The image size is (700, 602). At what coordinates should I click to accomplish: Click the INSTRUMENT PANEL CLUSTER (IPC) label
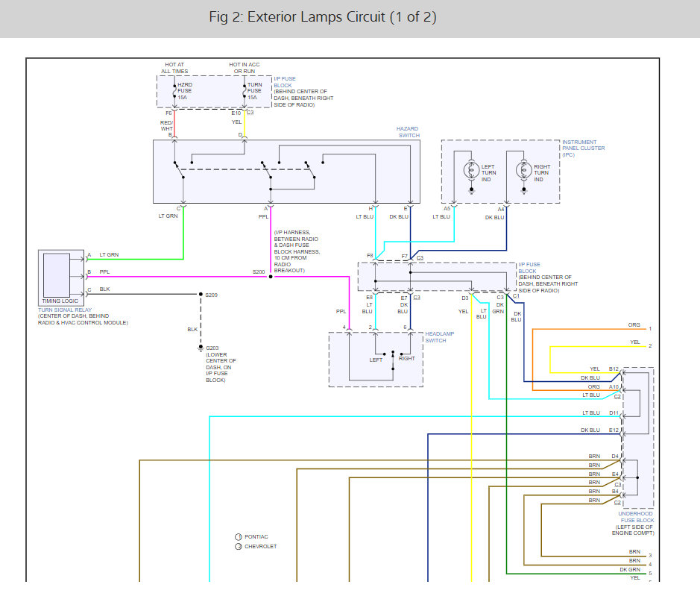583,148
